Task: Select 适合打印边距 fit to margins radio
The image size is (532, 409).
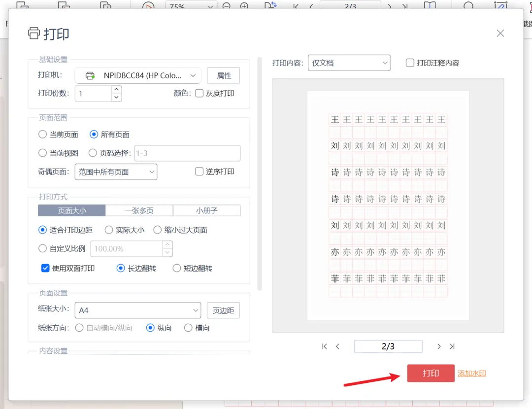Action: tap(42, 230)
